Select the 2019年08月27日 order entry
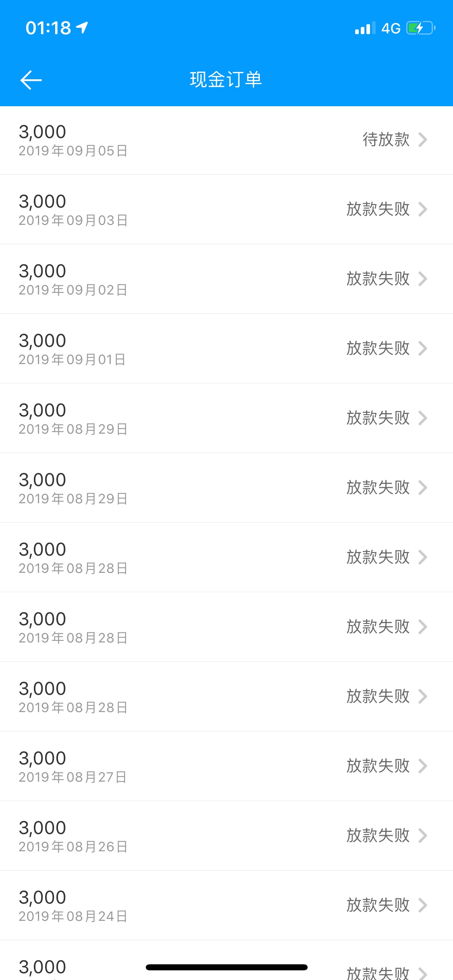The width and height of the screenshot is (453, 980). pyautogui.click(x=226, y=766)
